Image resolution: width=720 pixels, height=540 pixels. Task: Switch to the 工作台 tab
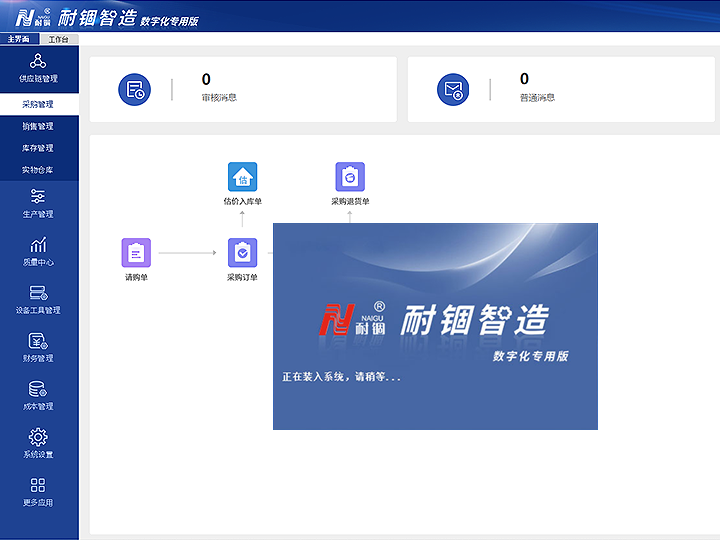point(59,39)
